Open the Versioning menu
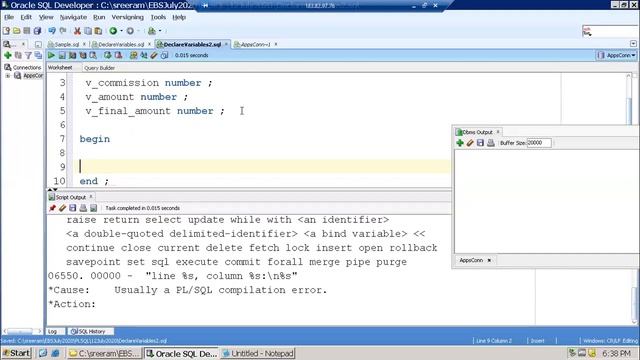Viewport: 640px width, 360px height. coord(127,17)
